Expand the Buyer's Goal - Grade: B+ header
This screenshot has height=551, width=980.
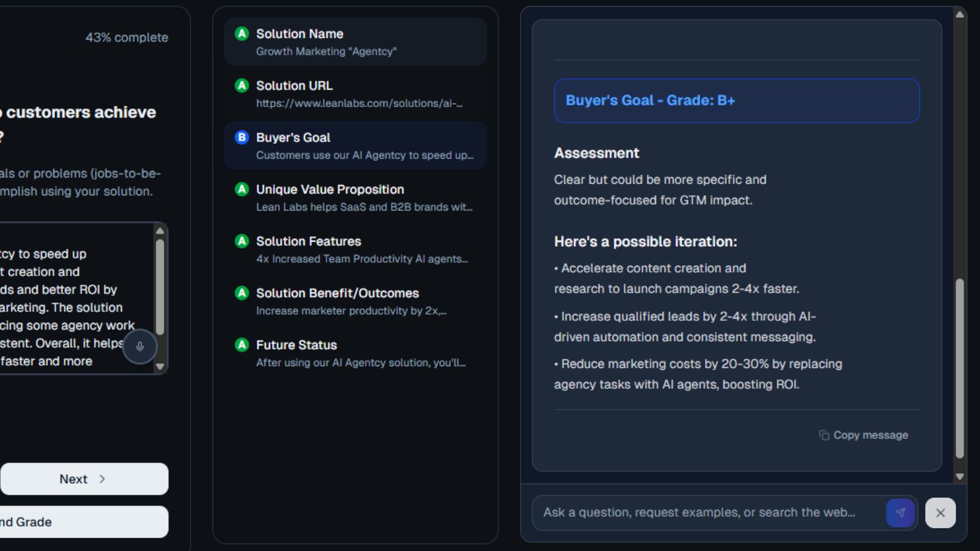(736, 100)
